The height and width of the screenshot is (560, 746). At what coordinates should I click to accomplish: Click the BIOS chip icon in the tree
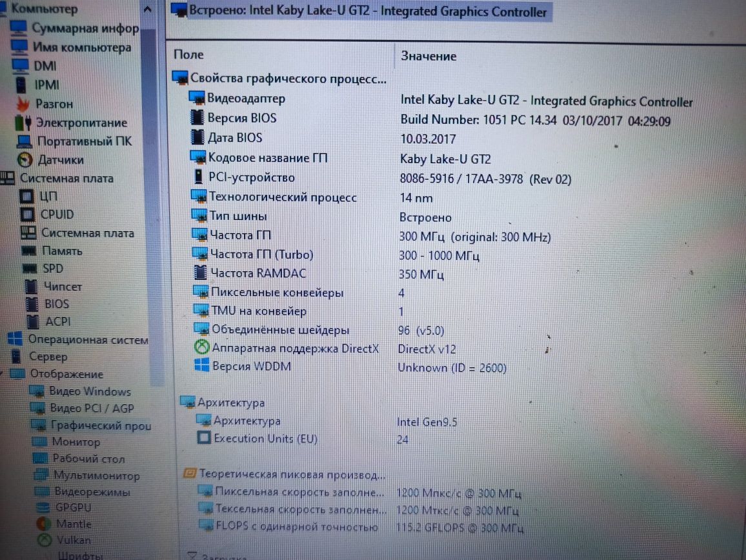click(x=32, y=304)
